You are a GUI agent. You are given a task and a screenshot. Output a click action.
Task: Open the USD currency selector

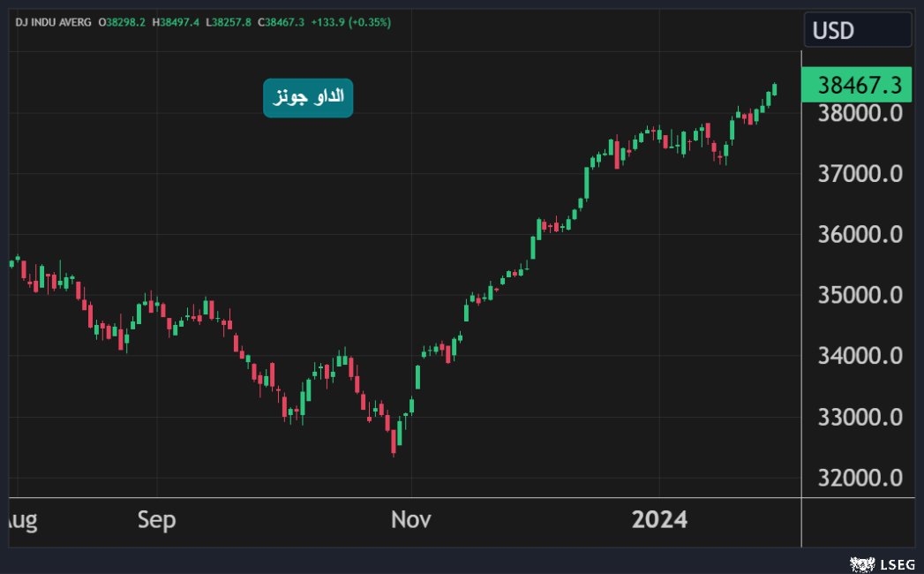[857, 30]
